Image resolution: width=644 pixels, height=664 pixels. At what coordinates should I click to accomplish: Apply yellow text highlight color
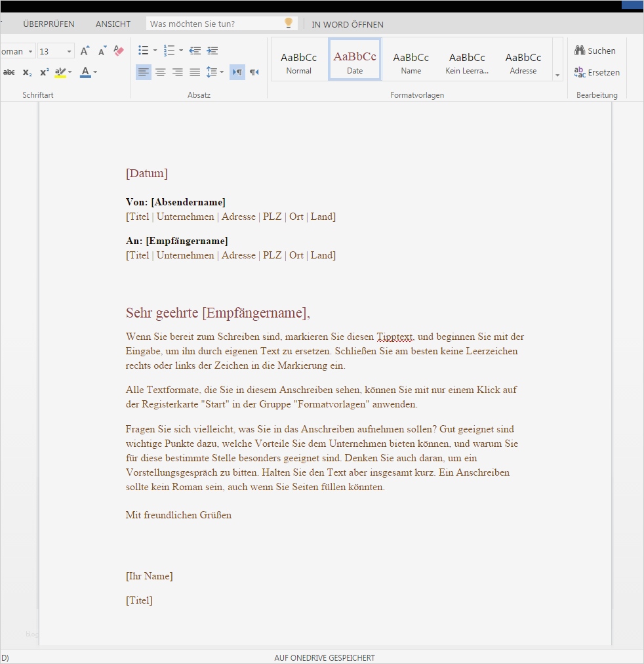pyautogui.click(x=60, y=72)
